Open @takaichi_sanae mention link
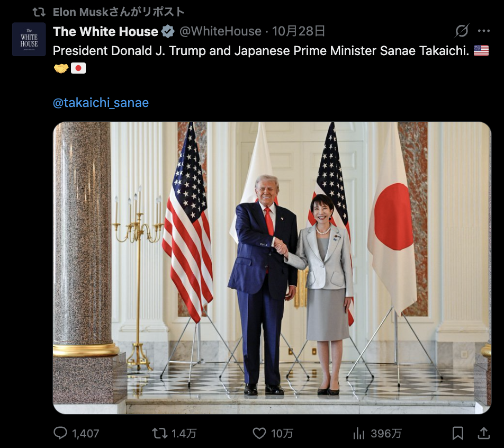The image size is (504, 448). [x=101, y=103]
